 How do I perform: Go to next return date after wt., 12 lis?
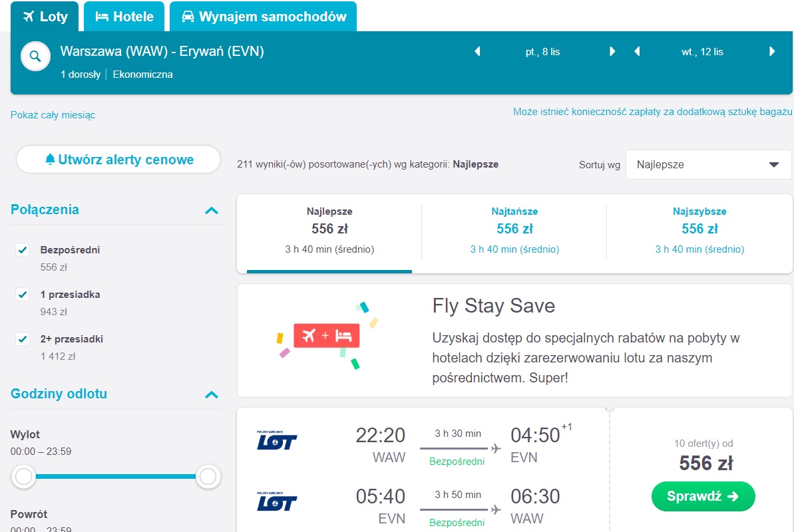[772, 51]
